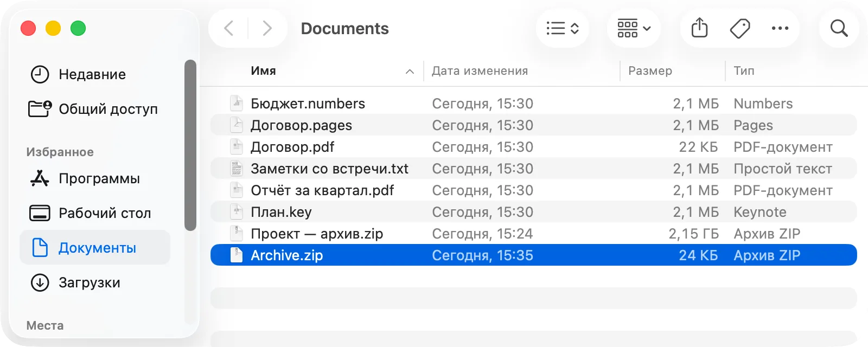
Task: Open the grouping options dropdown
Action: (x=634, y=28)
